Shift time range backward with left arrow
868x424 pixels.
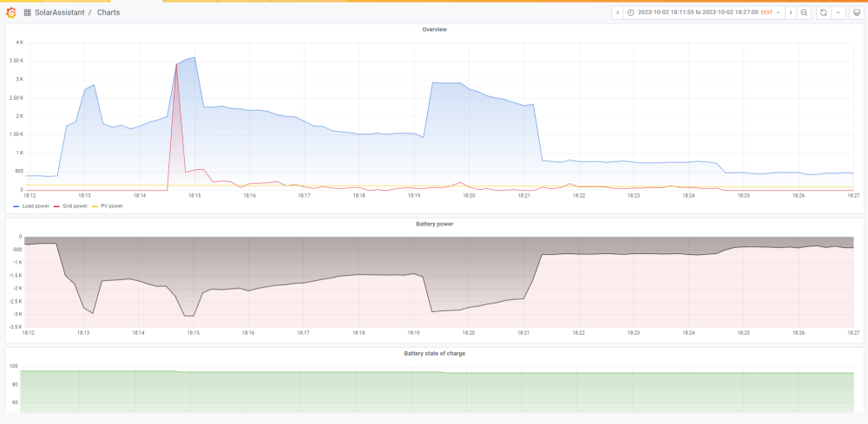pos(618,12)
